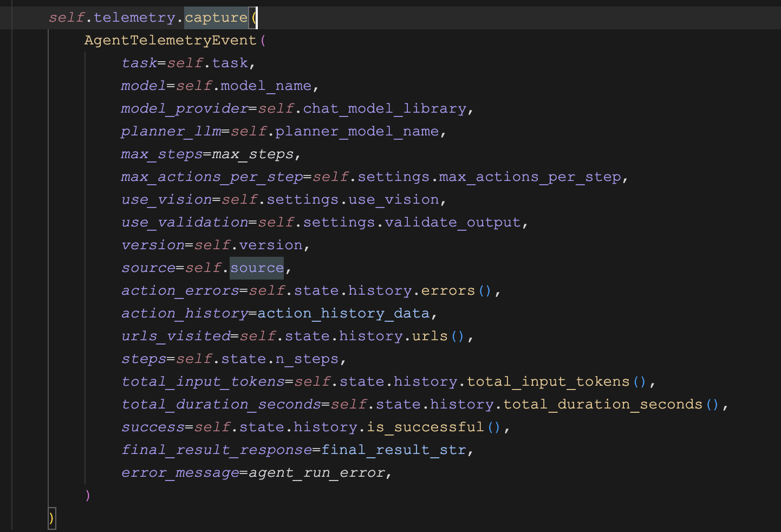Click the word 'capture' in self.telemetry.capture

(x=216, y=18)
